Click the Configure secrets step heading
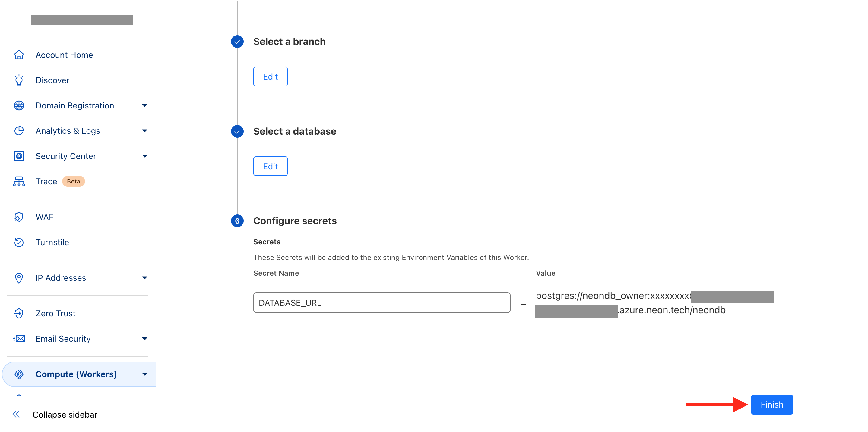The height and width of the screenshot is (432, 868). click(295, 221)
